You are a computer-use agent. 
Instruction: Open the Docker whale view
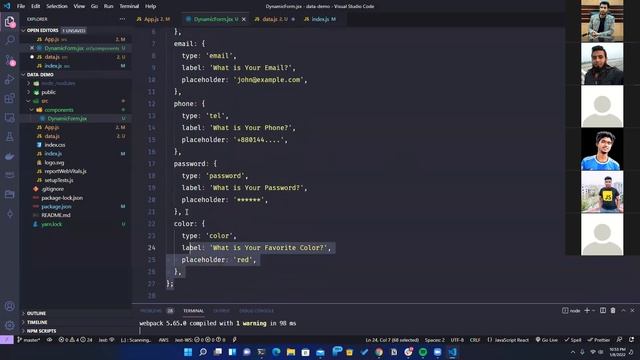pyautogui.click(x=9, y=156)
